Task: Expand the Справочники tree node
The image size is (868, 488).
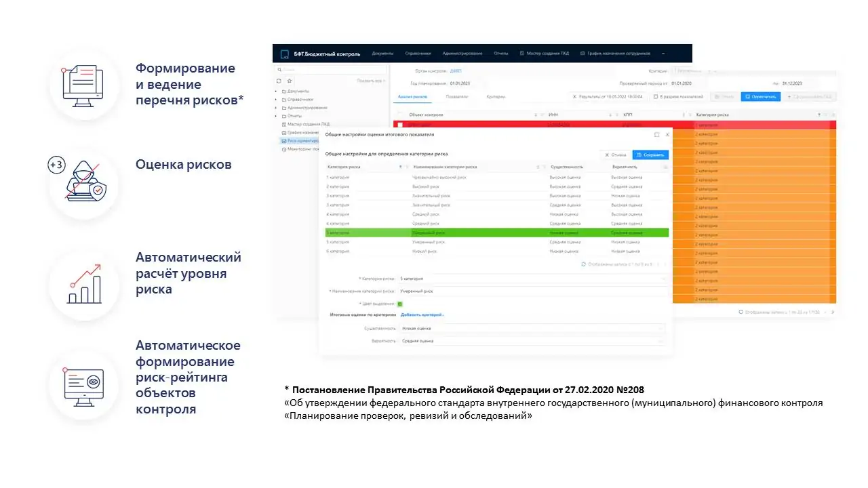Action: pyautogui.click(x=276, y=100)
